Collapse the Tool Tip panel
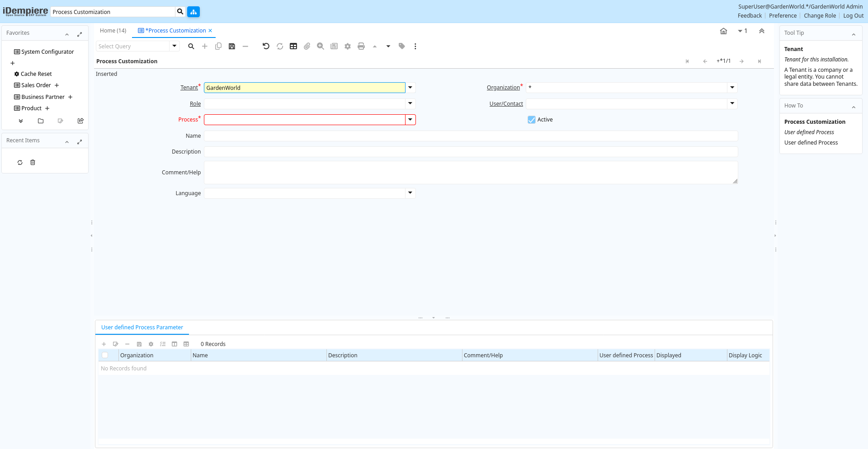Viewport: 868px width, 449px height. click(x=854, y=34)
